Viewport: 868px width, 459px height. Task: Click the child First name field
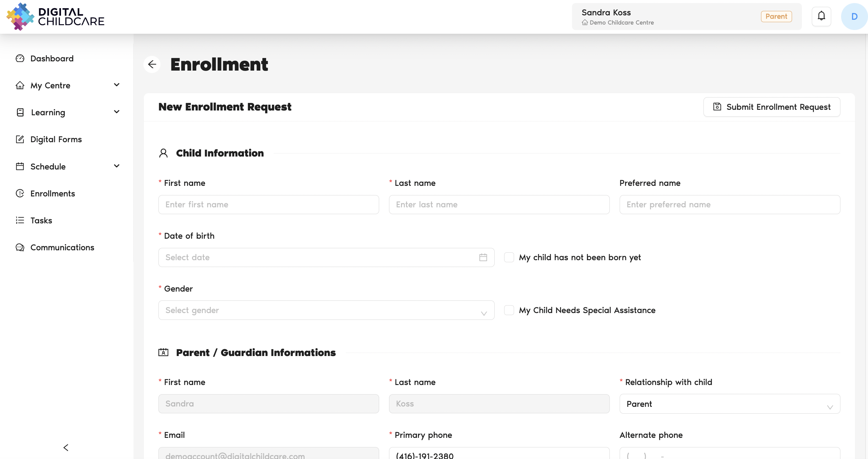268,205
